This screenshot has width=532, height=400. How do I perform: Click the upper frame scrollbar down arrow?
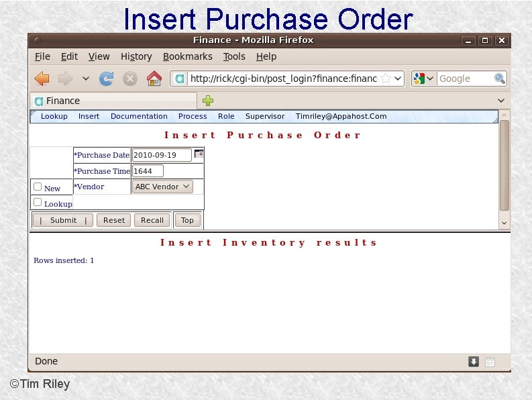click(x=504, y=223)
